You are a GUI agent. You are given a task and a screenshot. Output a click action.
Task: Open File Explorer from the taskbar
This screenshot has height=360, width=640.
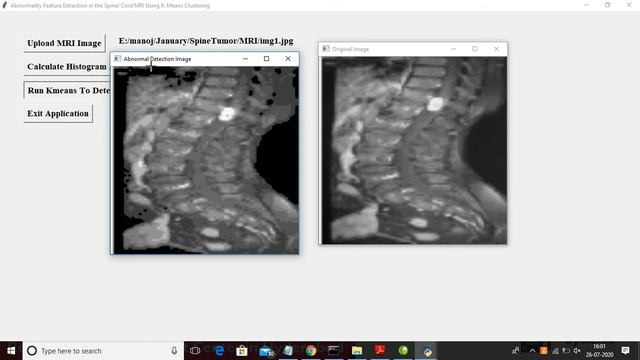[x=357, y=351]
